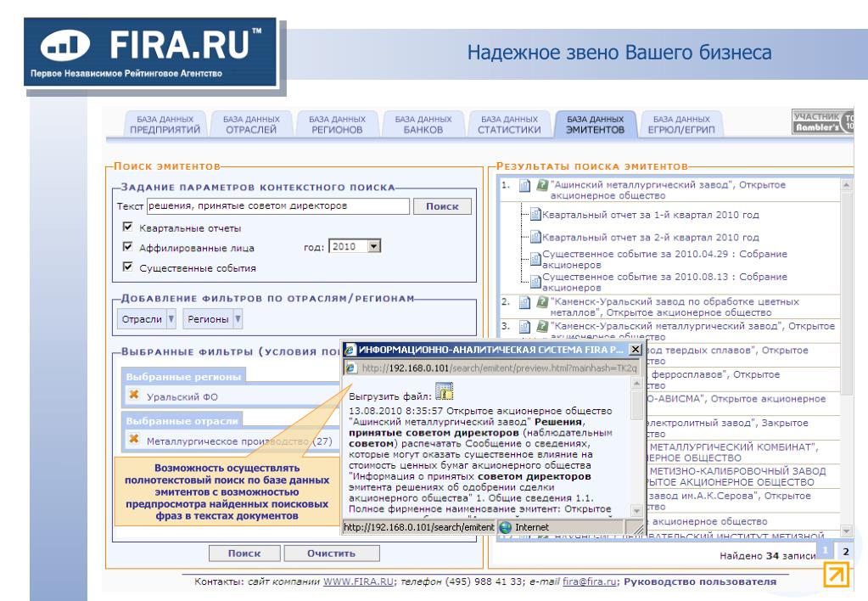Open Руководство пользователя link
This screenshot has width=868, height=601.
[x=700, y=581]
